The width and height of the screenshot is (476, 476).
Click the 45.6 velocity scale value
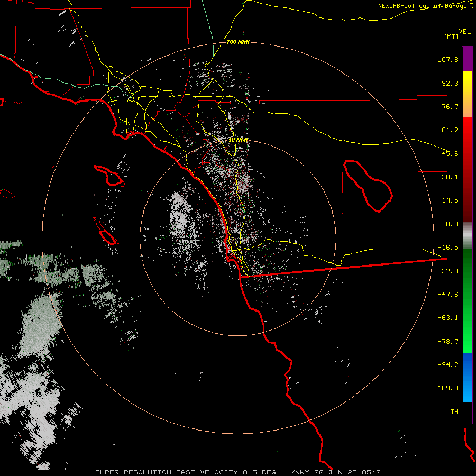[450, 153]
